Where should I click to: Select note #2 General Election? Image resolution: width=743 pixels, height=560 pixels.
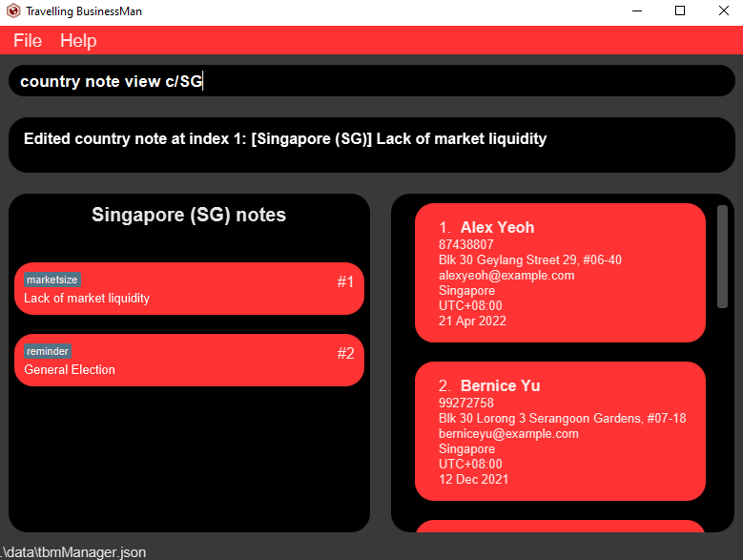tap(189, 361)
